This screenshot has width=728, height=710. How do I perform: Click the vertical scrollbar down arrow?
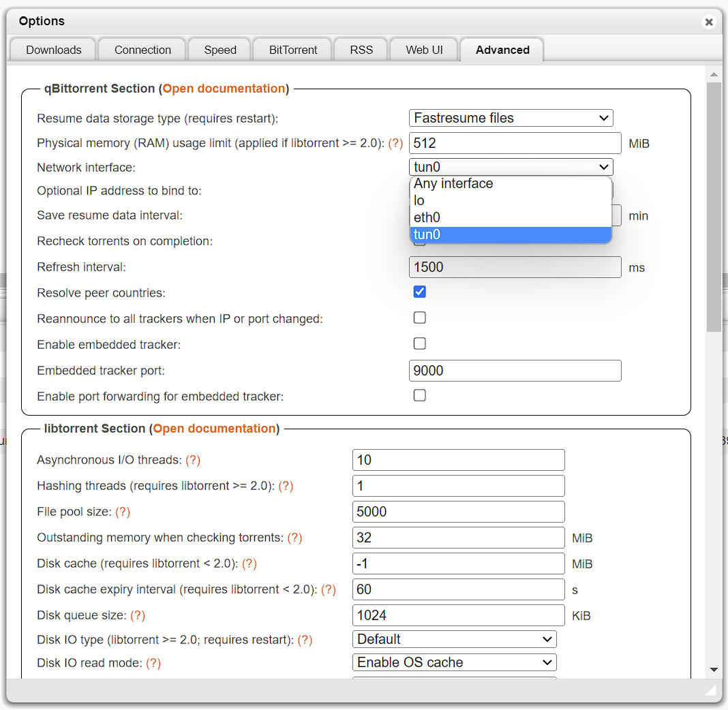tap(714, 670)
